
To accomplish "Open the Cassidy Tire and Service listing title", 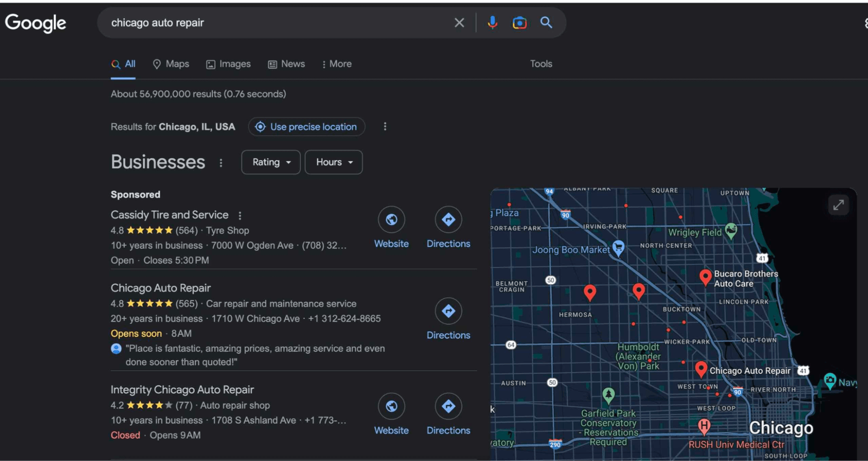I will tap(169, 215).
